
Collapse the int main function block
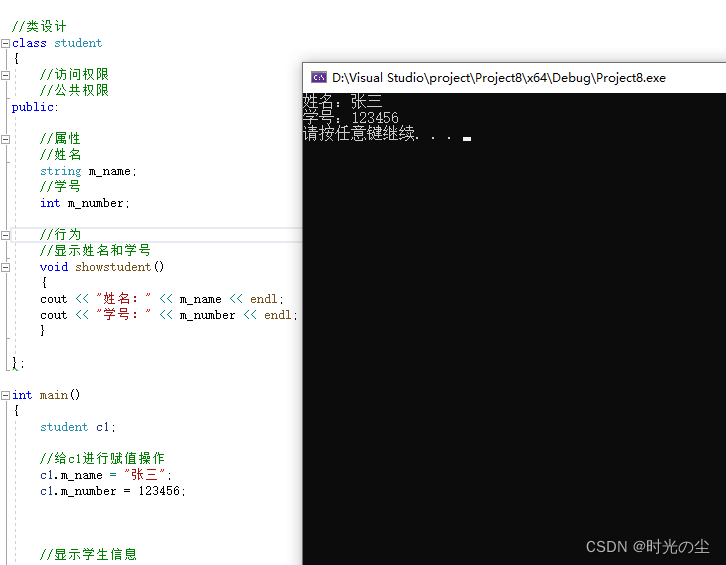6,395
